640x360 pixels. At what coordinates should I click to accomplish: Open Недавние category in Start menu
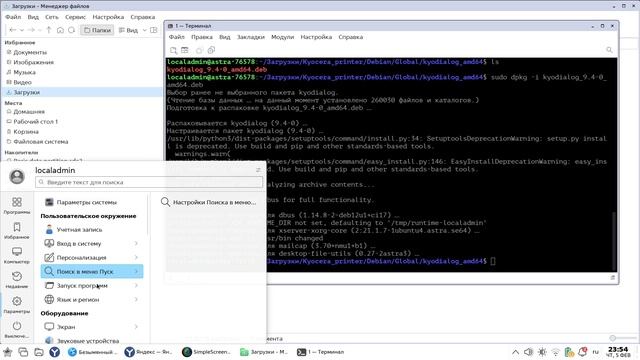17,280
